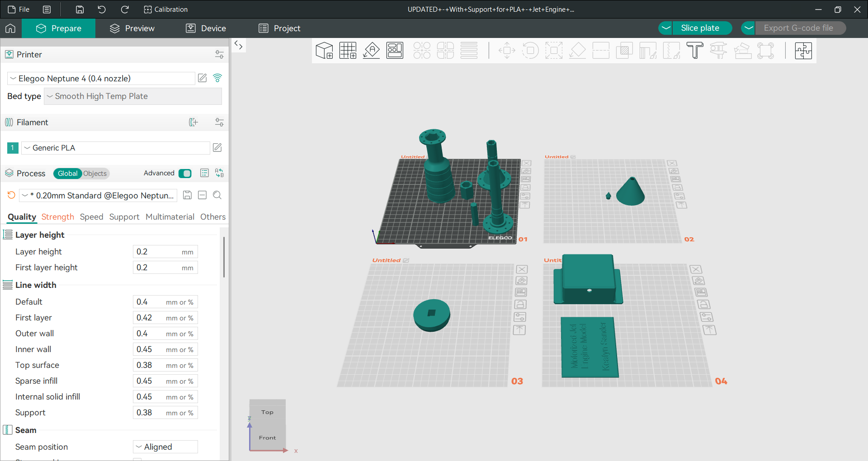
Task: Click the Redo arrow icon
Action: click(125, 9)
